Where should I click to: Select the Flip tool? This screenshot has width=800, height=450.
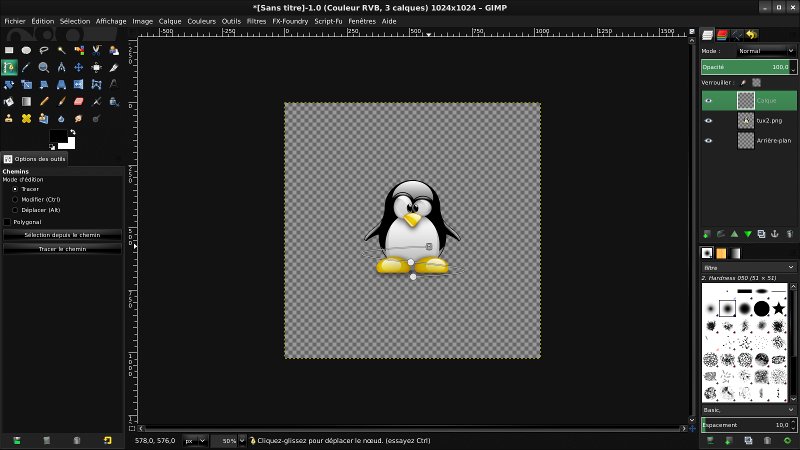[x=79, y=84]
